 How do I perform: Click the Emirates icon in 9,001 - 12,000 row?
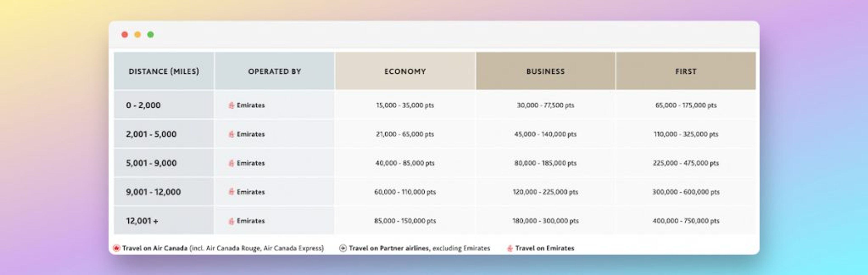(x=231, y=192)
